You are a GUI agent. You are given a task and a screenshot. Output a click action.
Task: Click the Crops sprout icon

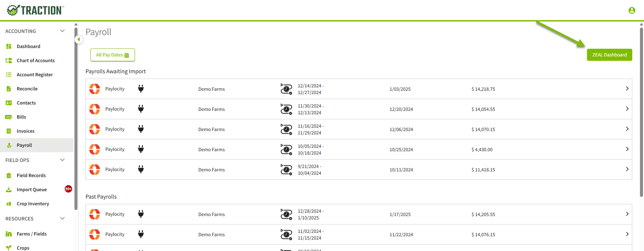9,248
